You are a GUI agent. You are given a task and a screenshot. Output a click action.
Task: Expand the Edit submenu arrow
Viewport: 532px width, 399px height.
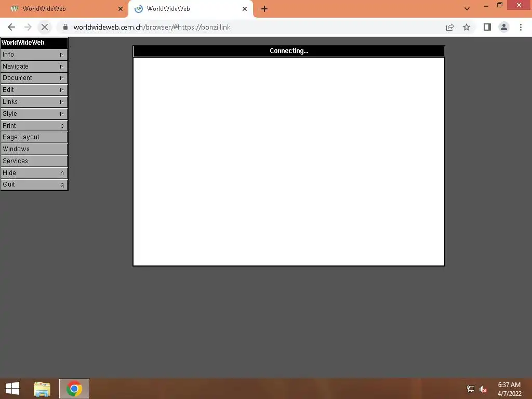62,90
